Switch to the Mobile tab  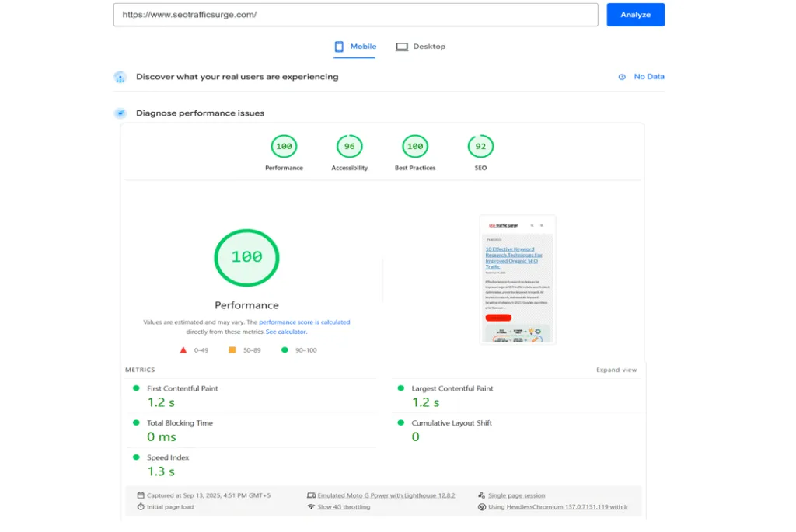pos(355,47)
